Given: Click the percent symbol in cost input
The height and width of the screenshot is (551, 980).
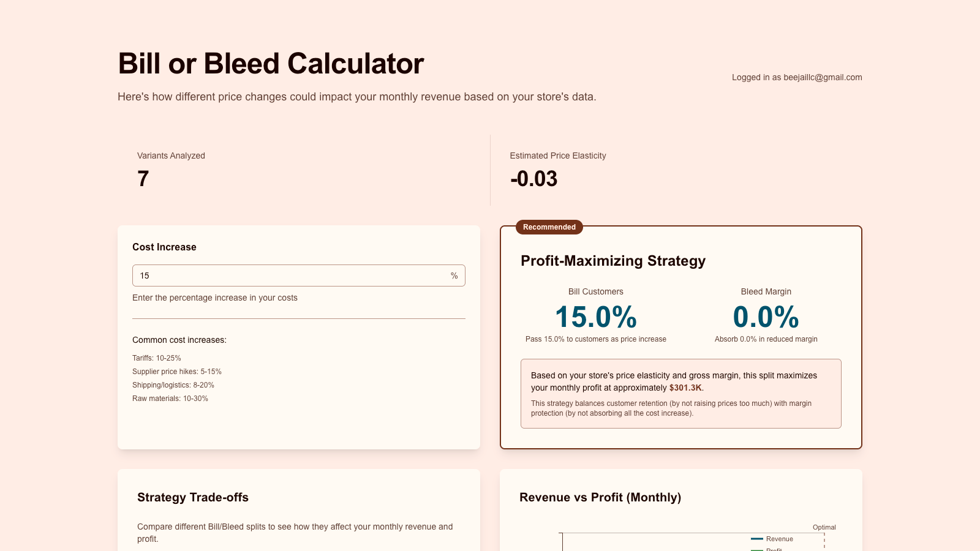Looking at the screenshot, I should click(454, 275).
